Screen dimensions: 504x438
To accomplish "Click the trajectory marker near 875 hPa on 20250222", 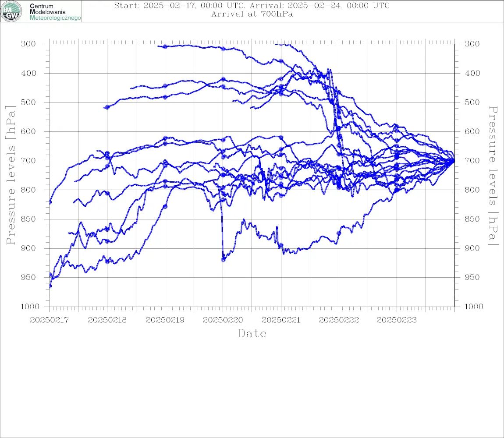I will pyautogui.click(x=338, y=233).
